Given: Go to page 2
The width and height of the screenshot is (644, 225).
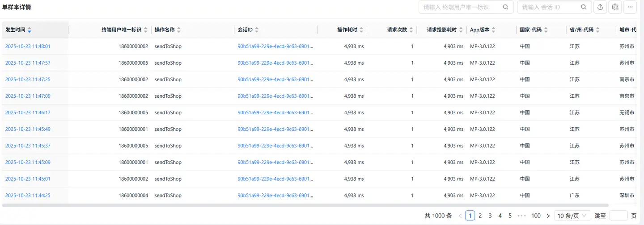Looking at the screenshot, I should pyautogui.click(x=480, y=216).
